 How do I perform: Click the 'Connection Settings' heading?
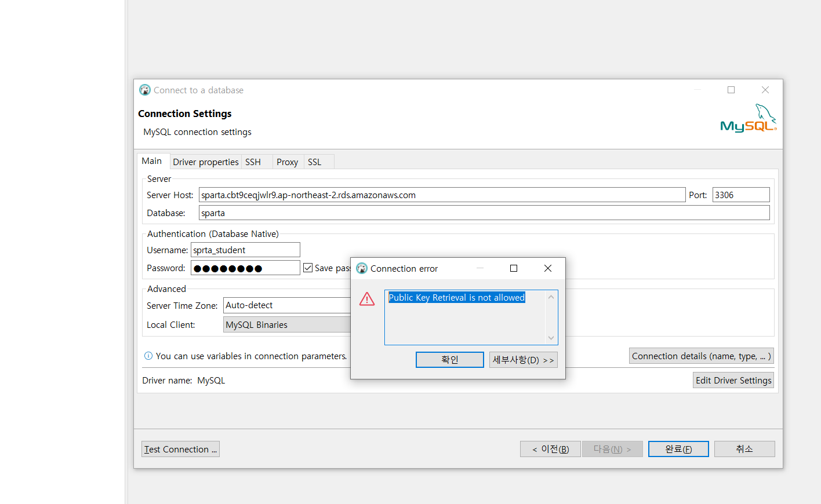pyautogui.click(x=185, y=114)
